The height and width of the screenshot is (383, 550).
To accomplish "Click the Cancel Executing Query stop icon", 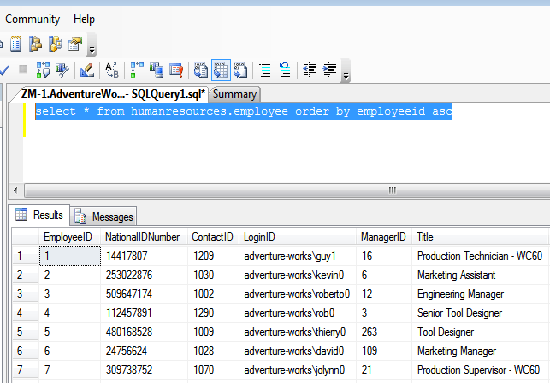I will (23, 69).
